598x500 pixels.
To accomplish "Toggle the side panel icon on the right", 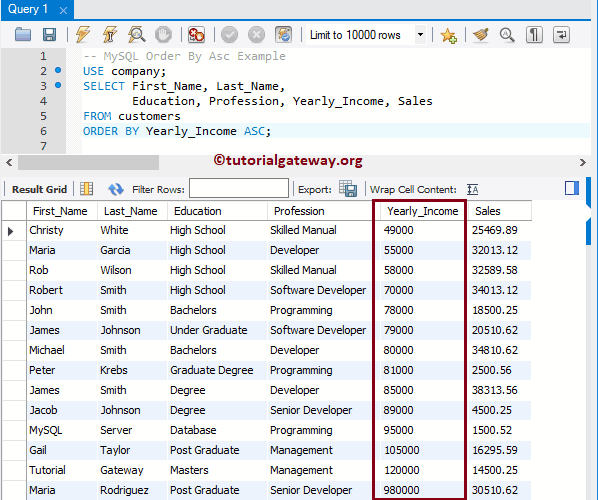I will (572, 188).
